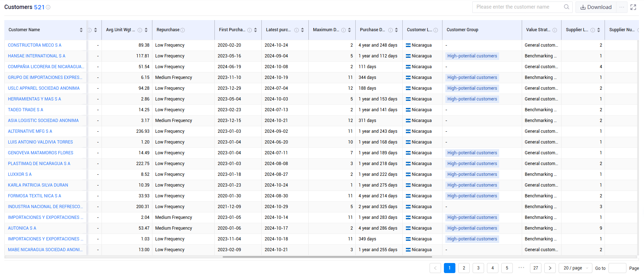The image size is (644, 277).
Task: Open HERRAMIENTAS Y MAS S A customer
Action: click(x=34, y=99)
